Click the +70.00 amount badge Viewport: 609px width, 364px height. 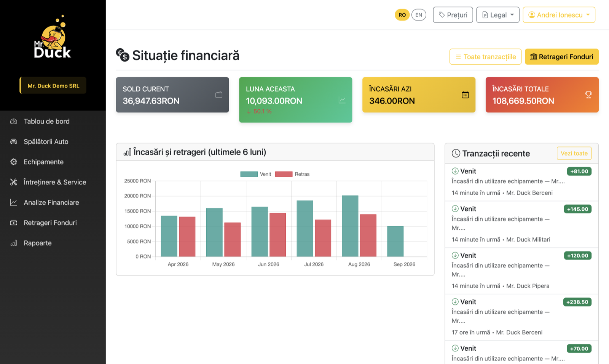[x=579, y=348]
